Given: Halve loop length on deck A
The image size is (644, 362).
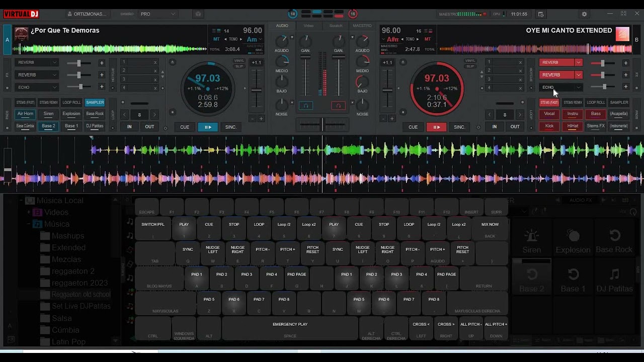Looking at the screenshot, I should [125, 115].
